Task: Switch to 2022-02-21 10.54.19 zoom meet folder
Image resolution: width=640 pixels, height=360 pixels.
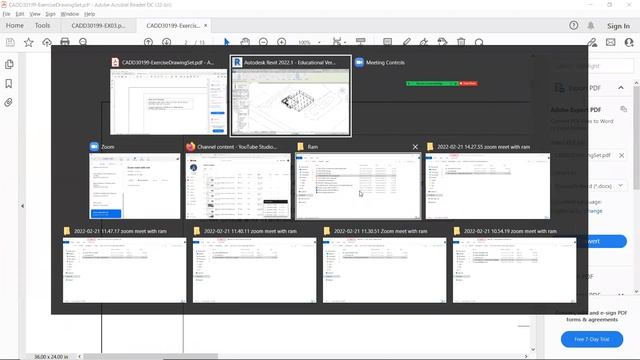Action: point(515,264)
